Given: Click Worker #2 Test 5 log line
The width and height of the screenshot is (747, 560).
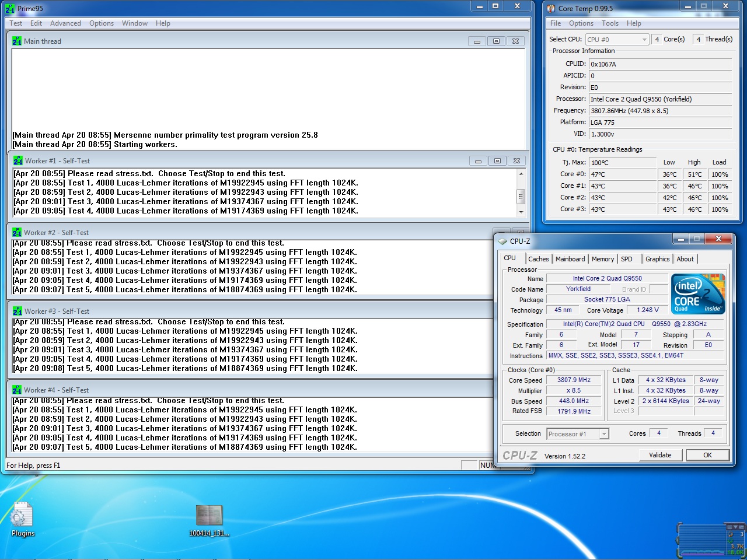Looking at the screenshot, I should 184,289.
